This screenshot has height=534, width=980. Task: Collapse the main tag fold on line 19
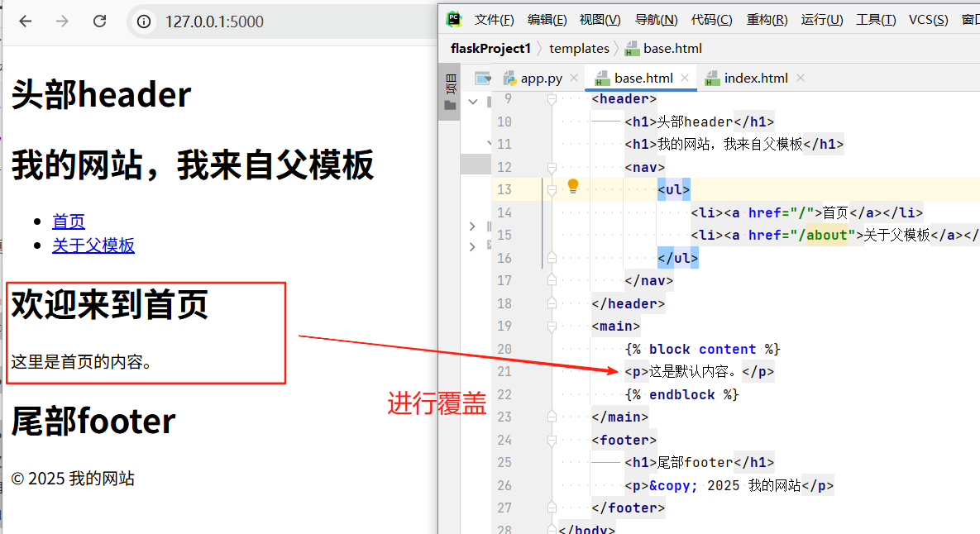pos(552,326)
